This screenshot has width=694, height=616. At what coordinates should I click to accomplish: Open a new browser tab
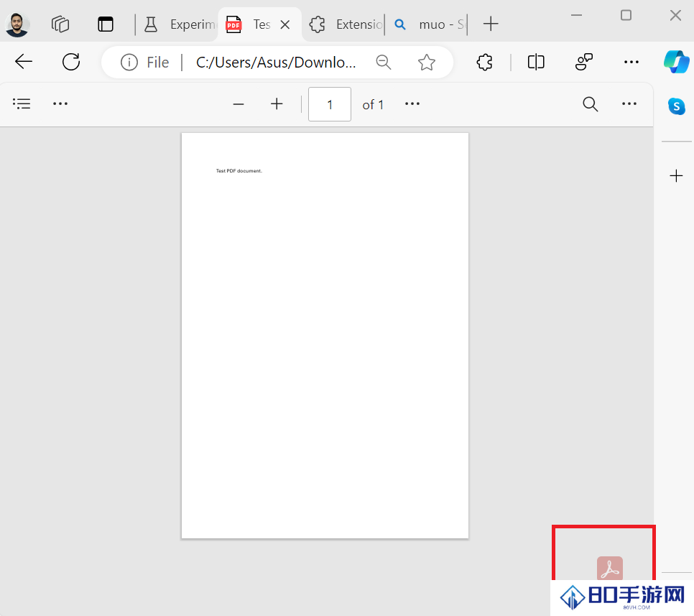coord(491,24)
